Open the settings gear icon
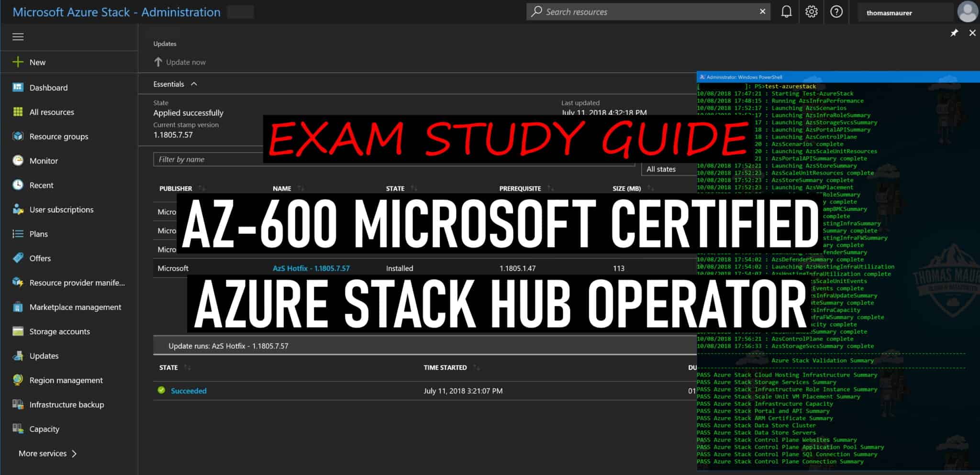 (x=811, y=12)
